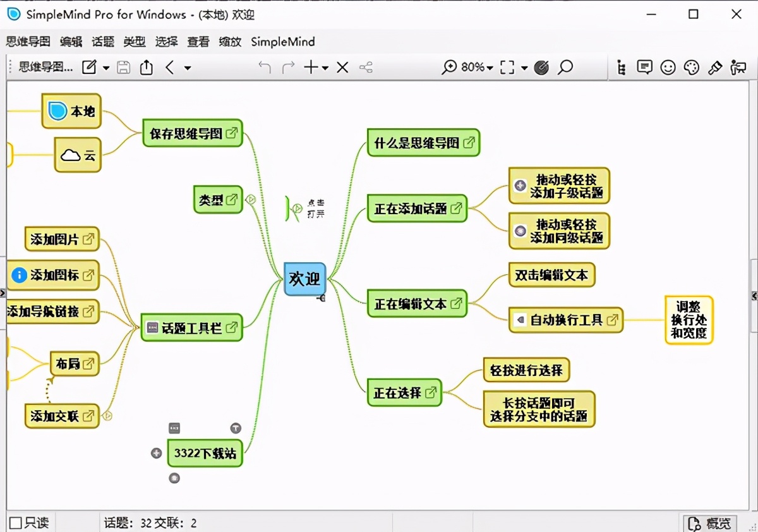758x532 pixels.
Task: Open the outline view icon
Action: 620,67
